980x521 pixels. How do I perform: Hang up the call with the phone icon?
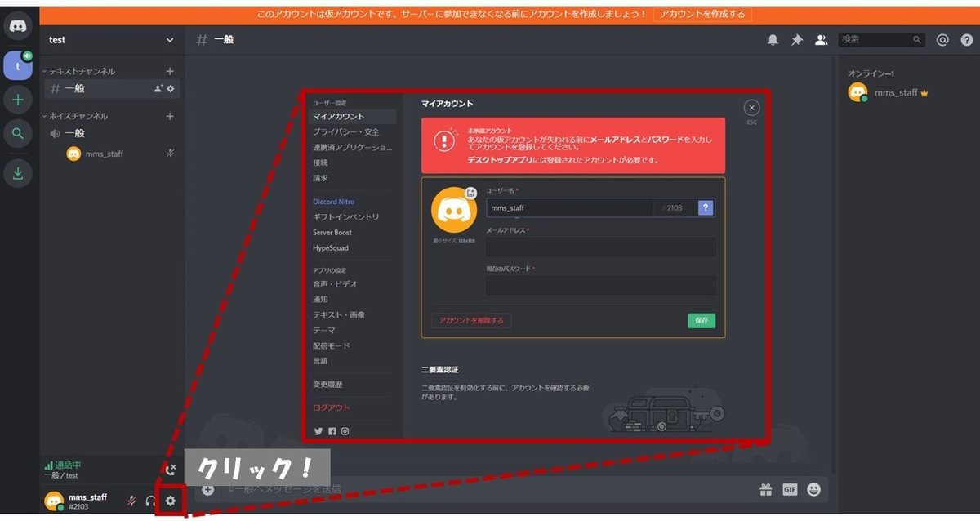coord(171,470)
